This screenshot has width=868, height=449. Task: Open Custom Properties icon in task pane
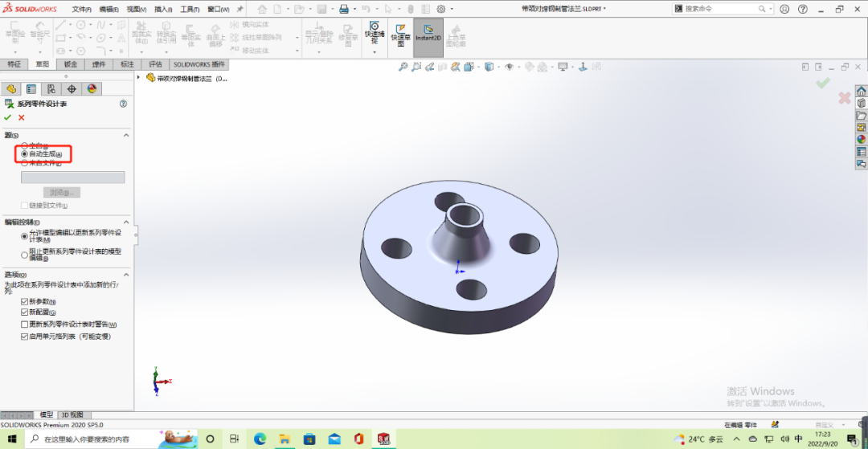tap(861, 152)
